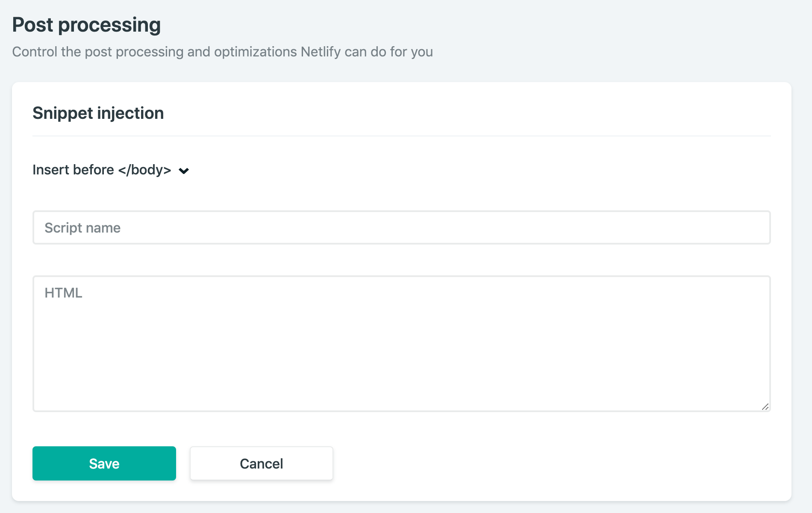This screenshot has width=812, height=513.
Task: Click the Cancel button
Action: [261, 463]
